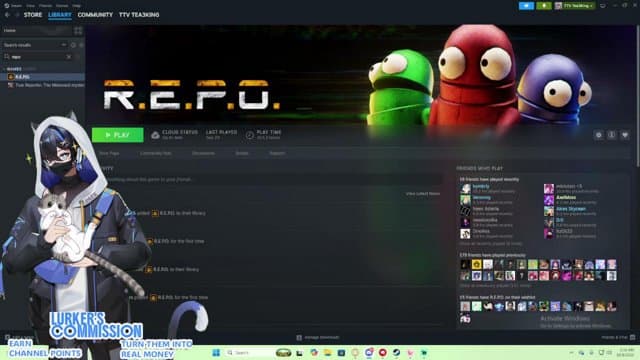Open the Community Hub tab
This screenshot has height=360, width=640.
coord(156,153)
